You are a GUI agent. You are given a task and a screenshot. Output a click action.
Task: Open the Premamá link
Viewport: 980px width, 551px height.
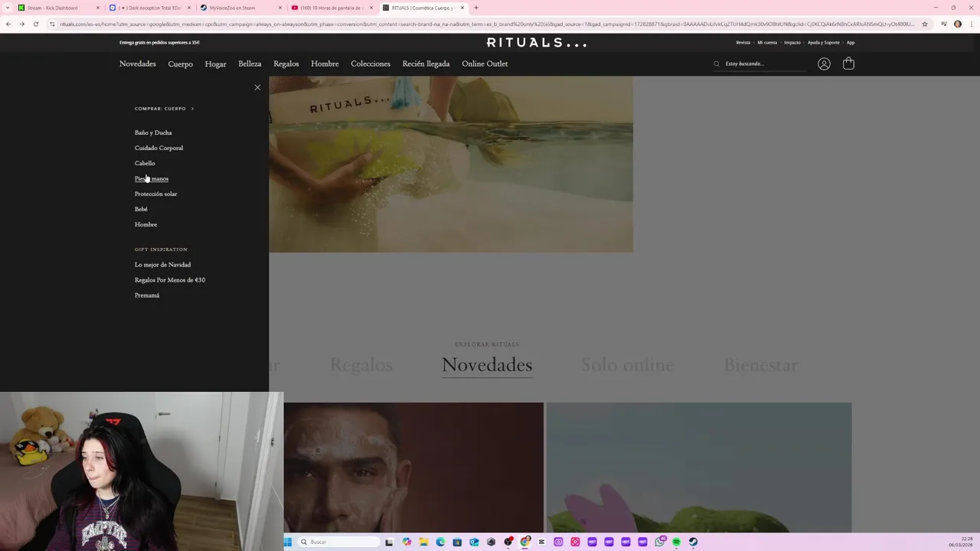147,295
